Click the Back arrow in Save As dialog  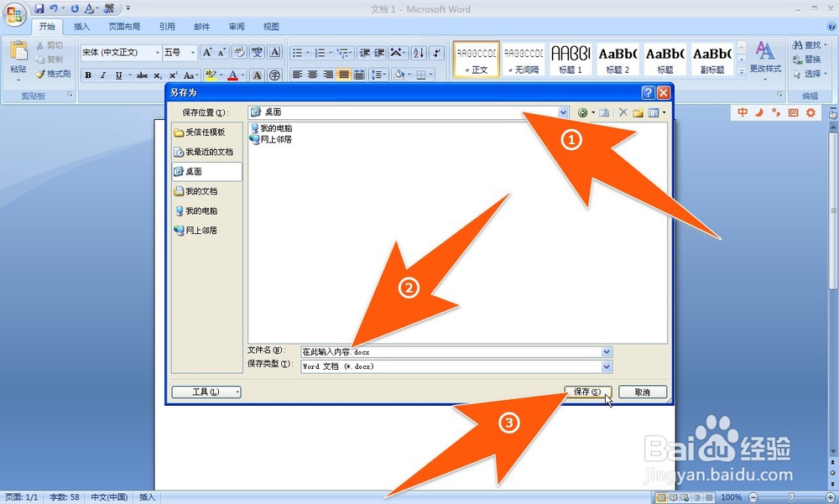(x=583, y=112)
